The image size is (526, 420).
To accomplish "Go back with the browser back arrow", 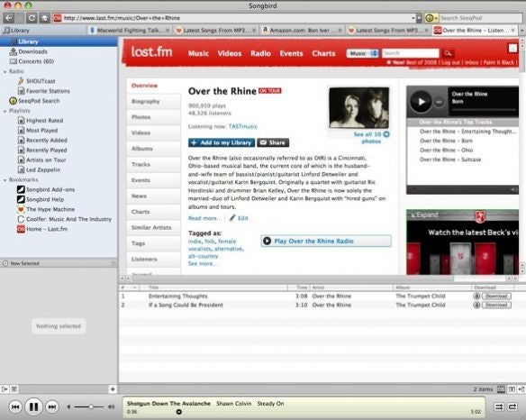I will pyautogui.click(x=9, y=18).
